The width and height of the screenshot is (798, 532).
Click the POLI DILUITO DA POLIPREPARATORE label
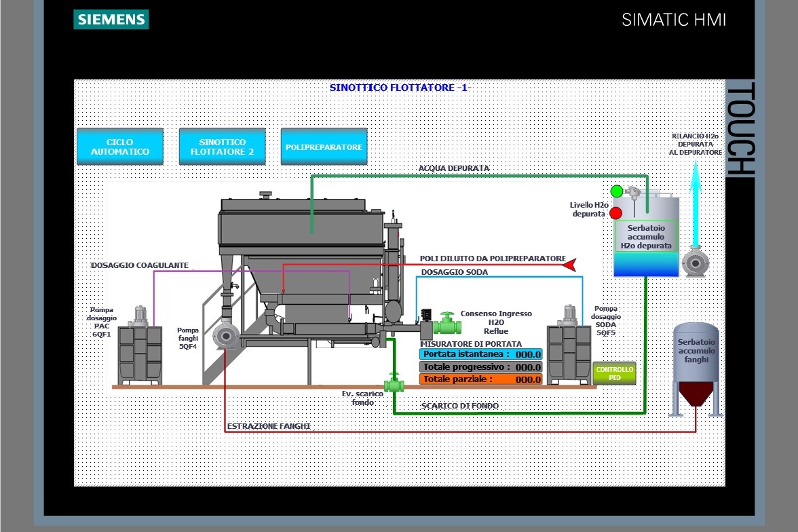pyautogui.click(x=493, y=259)
